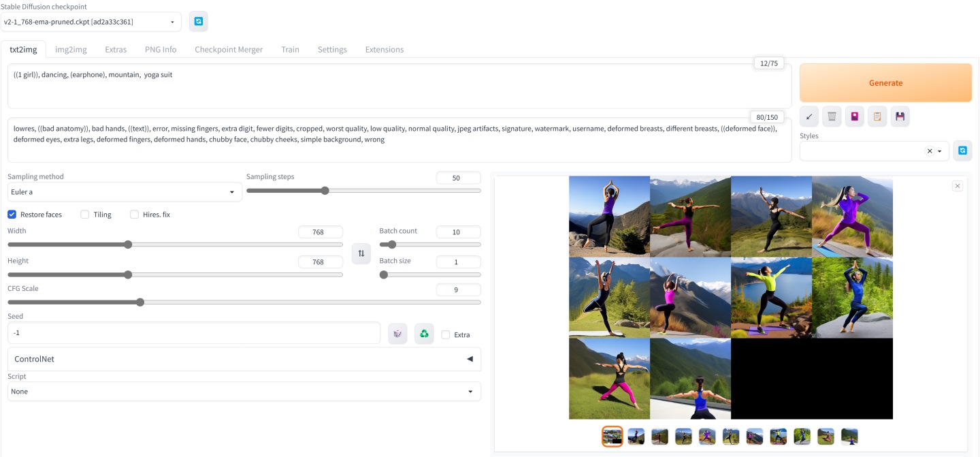
Task: Switch to the img2img tab
Action: click(71, 50)
